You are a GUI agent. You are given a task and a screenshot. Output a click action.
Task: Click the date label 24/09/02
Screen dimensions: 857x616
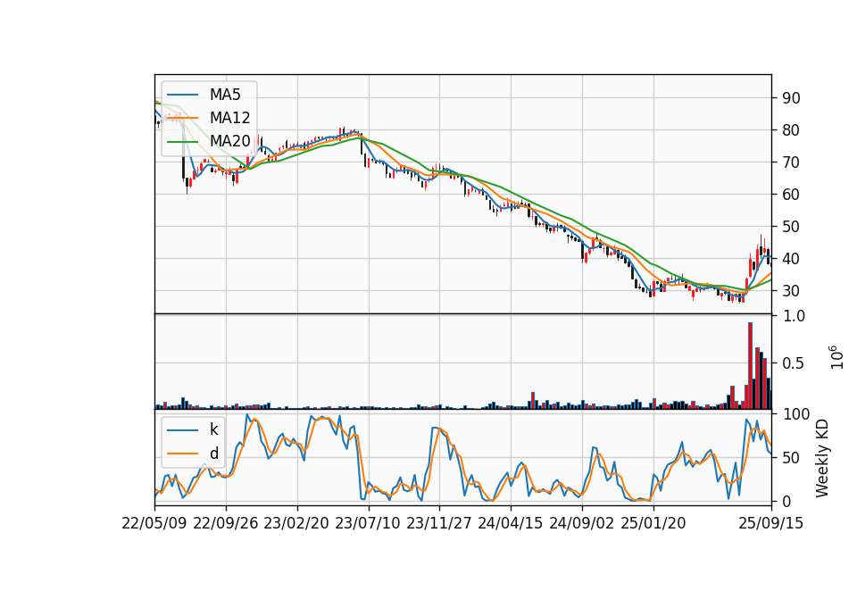tap(581, 523)
